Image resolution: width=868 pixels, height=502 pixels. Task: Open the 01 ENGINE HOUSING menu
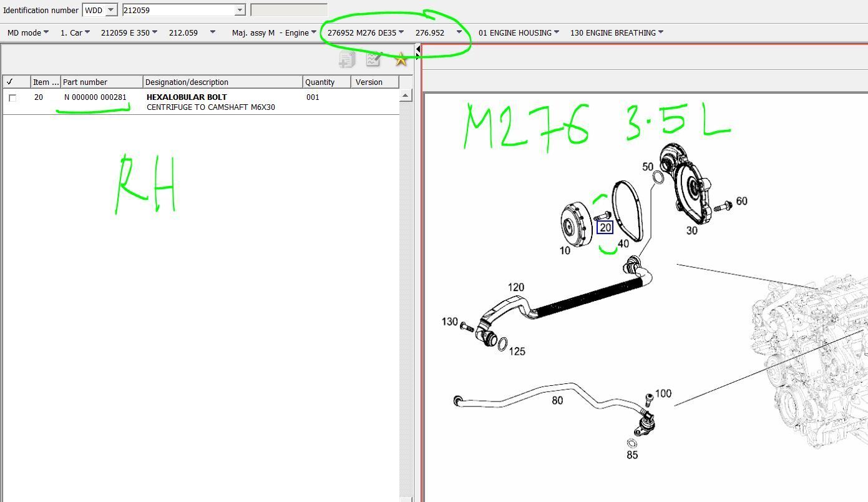518,32
